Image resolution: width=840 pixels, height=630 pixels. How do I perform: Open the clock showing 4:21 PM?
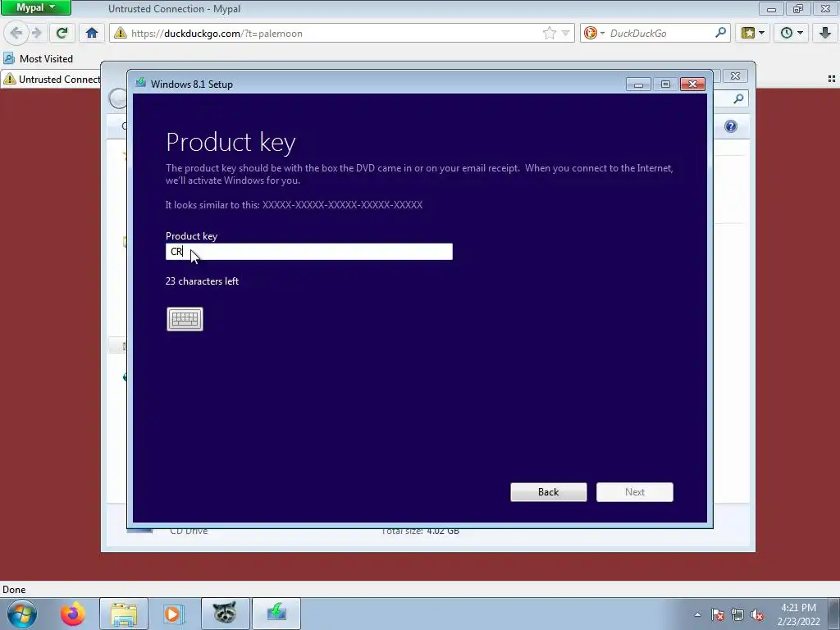tap(799, 614)
